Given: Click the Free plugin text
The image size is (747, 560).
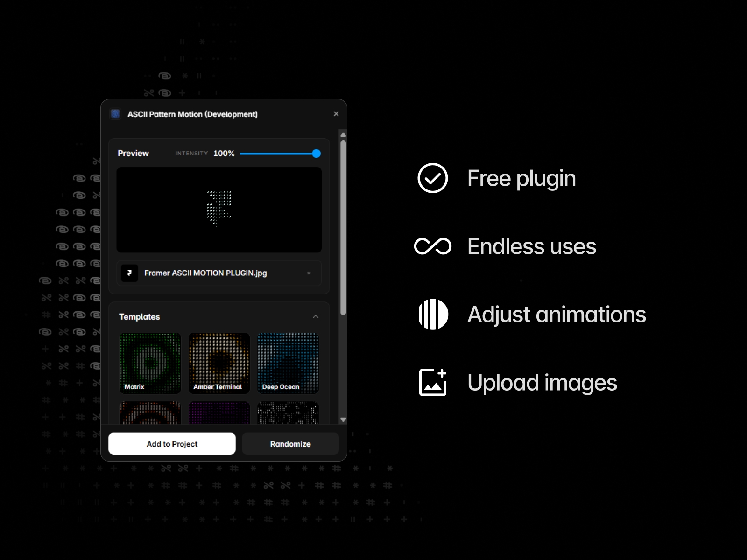Looking at the screenshot, I should point(521,179).
